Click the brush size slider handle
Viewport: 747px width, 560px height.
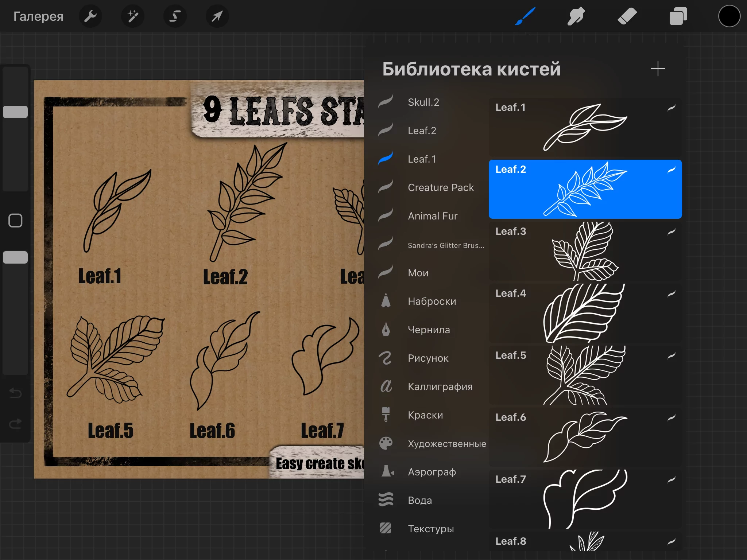(15, 112)
